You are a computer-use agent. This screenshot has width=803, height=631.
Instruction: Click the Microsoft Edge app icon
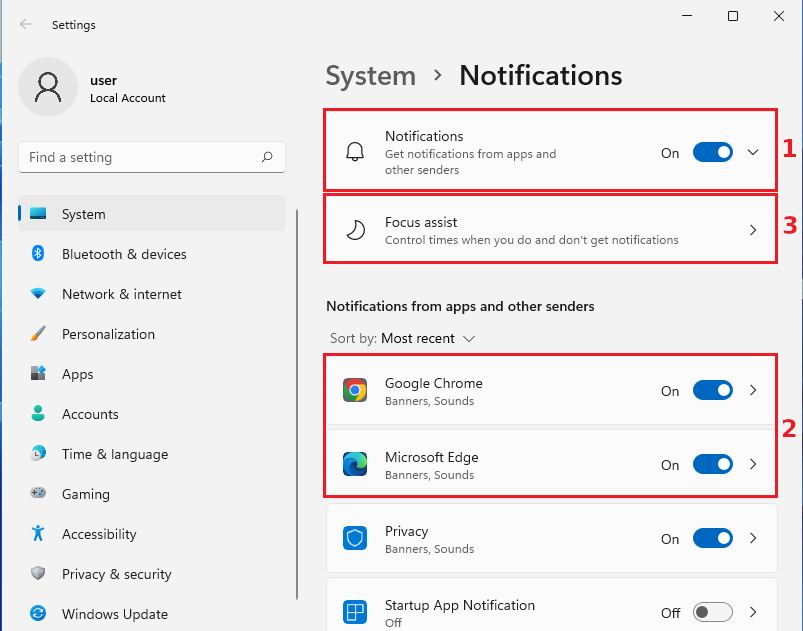355,464
